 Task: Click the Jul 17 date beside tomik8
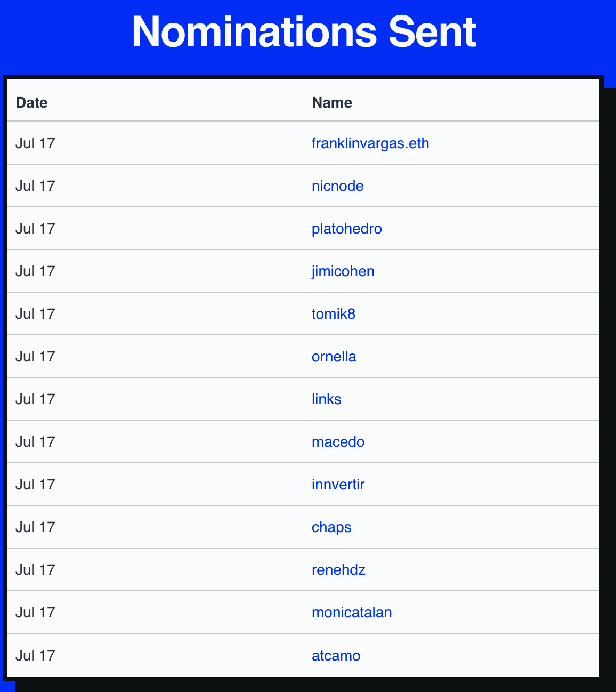coord(35,314)
